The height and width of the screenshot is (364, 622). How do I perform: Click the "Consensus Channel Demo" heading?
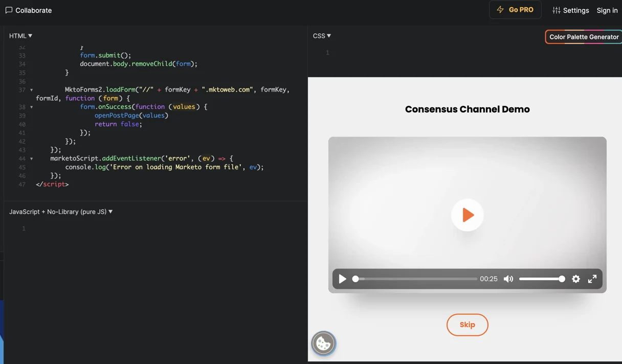point(468,109)
